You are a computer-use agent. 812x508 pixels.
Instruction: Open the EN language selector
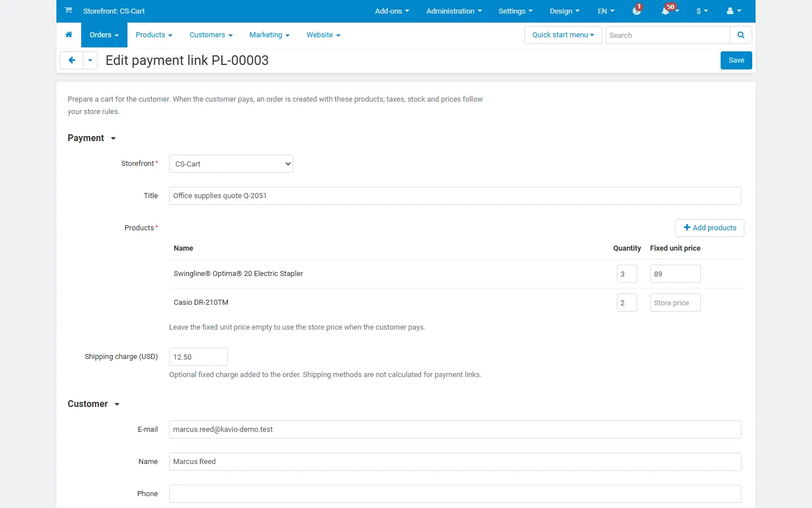coord(606,11)
